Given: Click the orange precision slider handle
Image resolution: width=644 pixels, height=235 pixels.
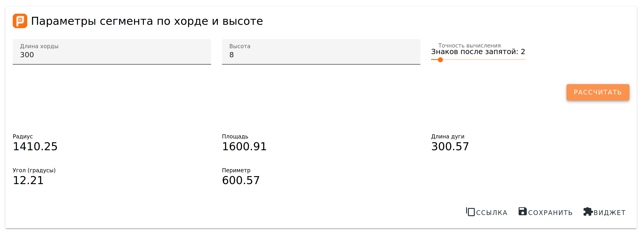Looking at the screenshot, I should [x=440, y=60].
